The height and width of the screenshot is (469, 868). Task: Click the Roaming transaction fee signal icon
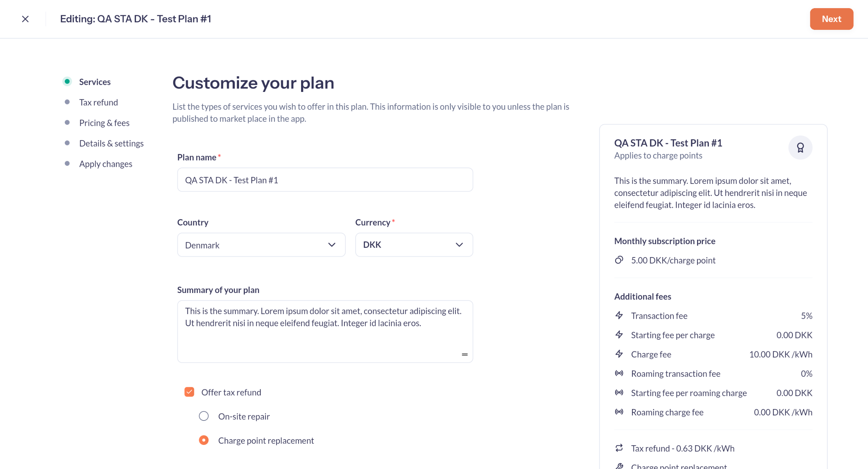coord(619,373)
